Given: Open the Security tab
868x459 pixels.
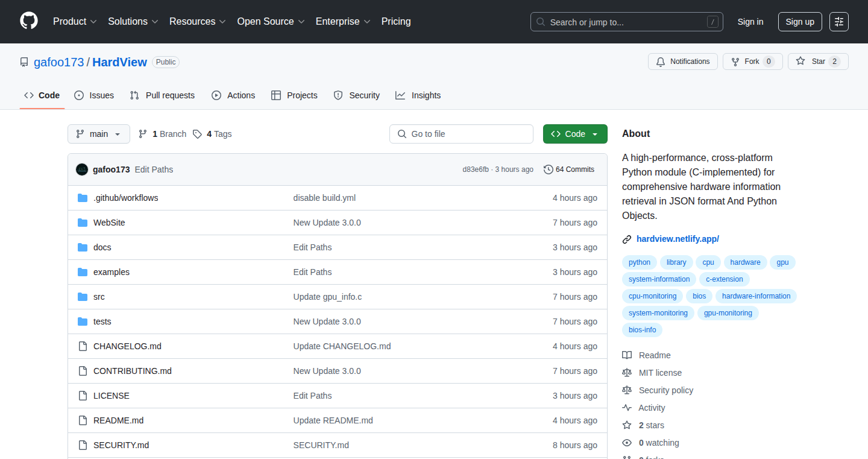Looking at the screenshot, I should tap(357, 95).
